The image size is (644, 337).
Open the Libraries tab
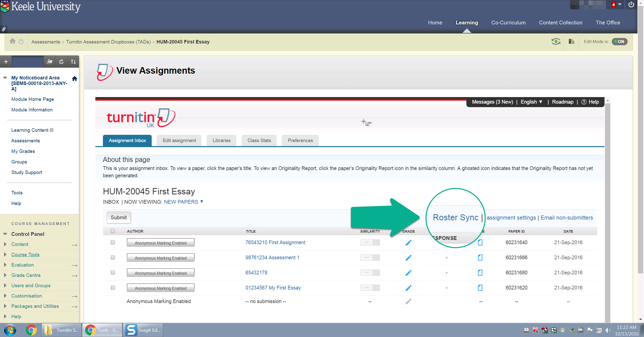point(222,141)
